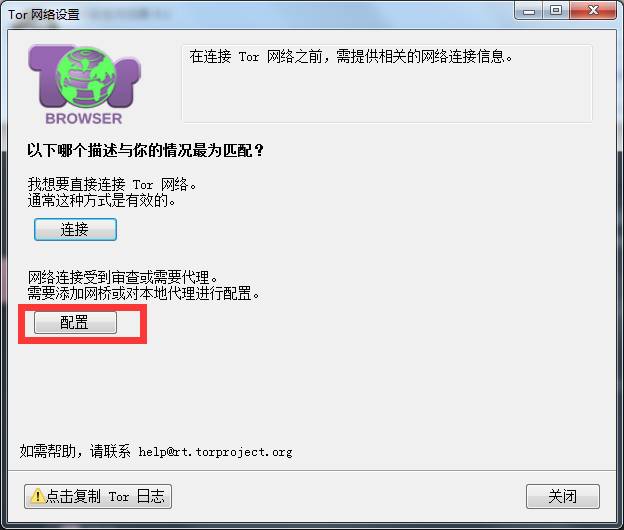
Task: Click the purple Tor Browser logo
Action: (x=84, y=85)
